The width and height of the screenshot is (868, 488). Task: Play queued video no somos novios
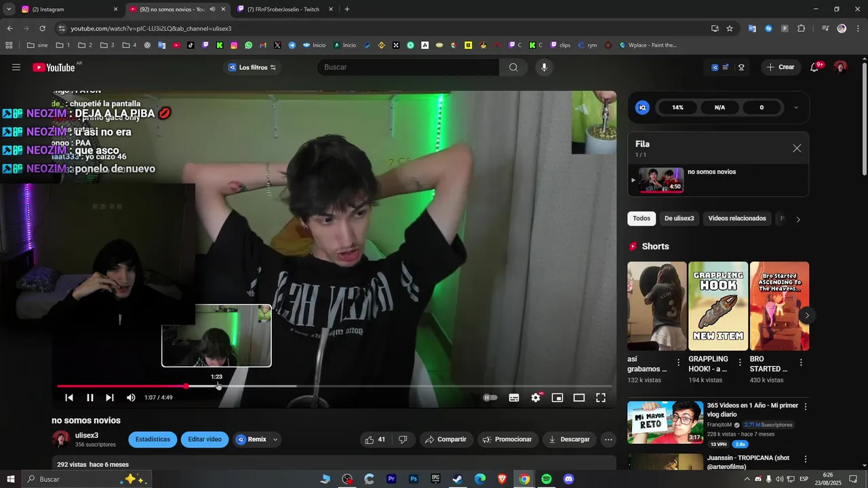coord(718,180)
